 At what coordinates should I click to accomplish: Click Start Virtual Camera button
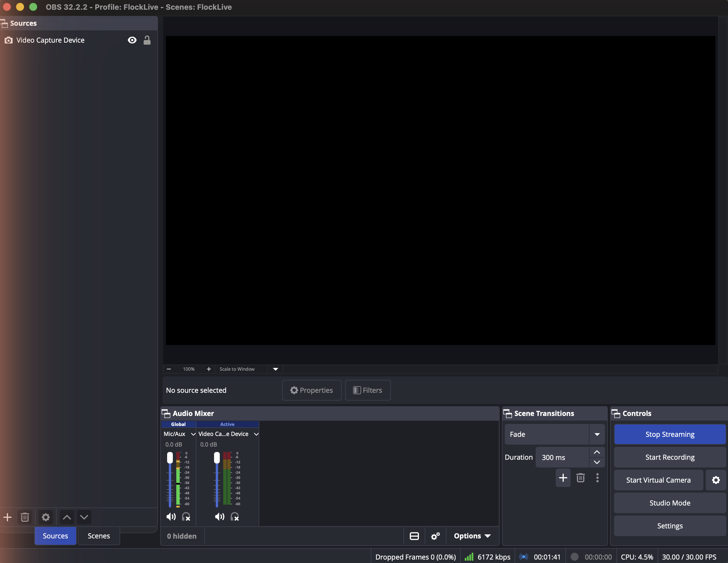click(x=658, y=480)
